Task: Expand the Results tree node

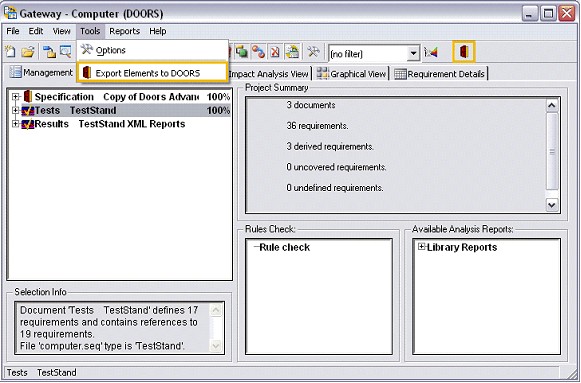Action: point(15,124)
